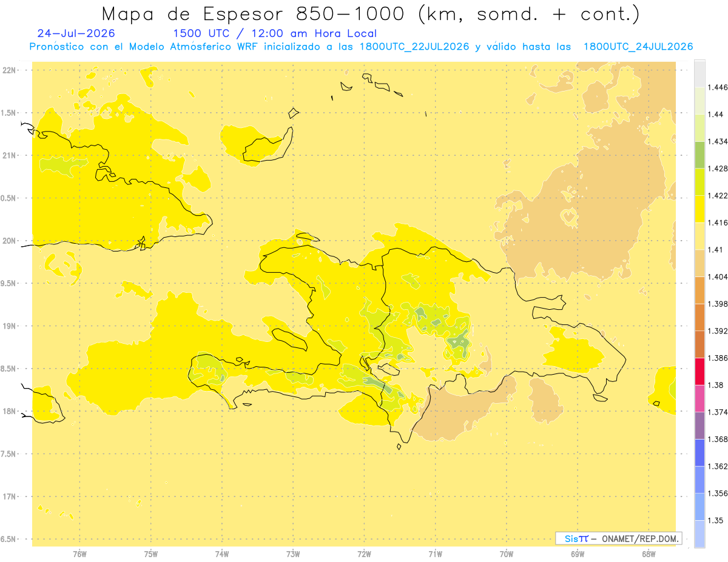Click longitude axis label '71W'
Viewport: 728px width, 562px height.
coord(435,554)
